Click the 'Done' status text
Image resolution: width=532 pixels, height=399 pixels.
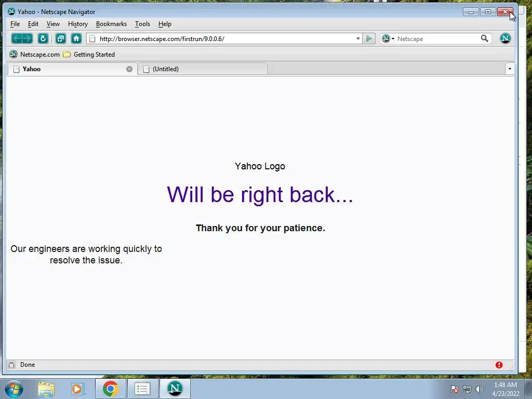point(28,365)
